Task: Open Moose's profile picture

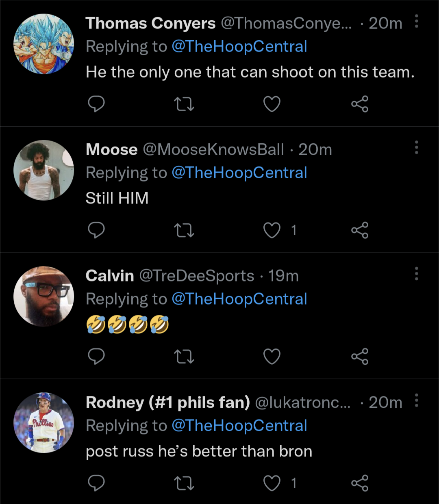Action: coord(44,170)
